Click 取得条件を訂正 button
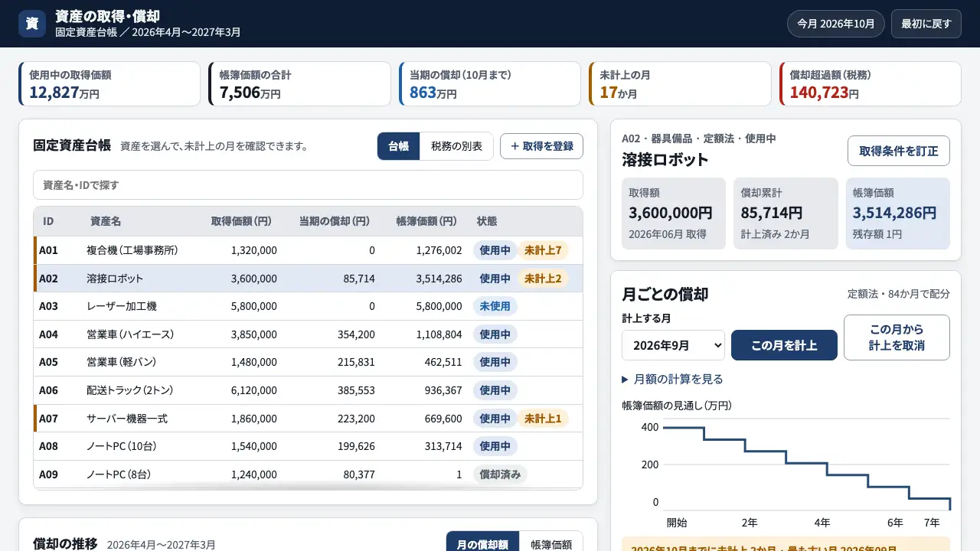 click(899, 151)
